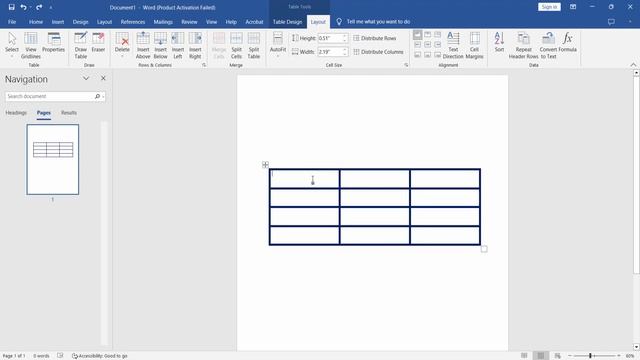Click the Save icon in title bar
The height and width of the screenshot is (360, 640).
click(11, 7)
